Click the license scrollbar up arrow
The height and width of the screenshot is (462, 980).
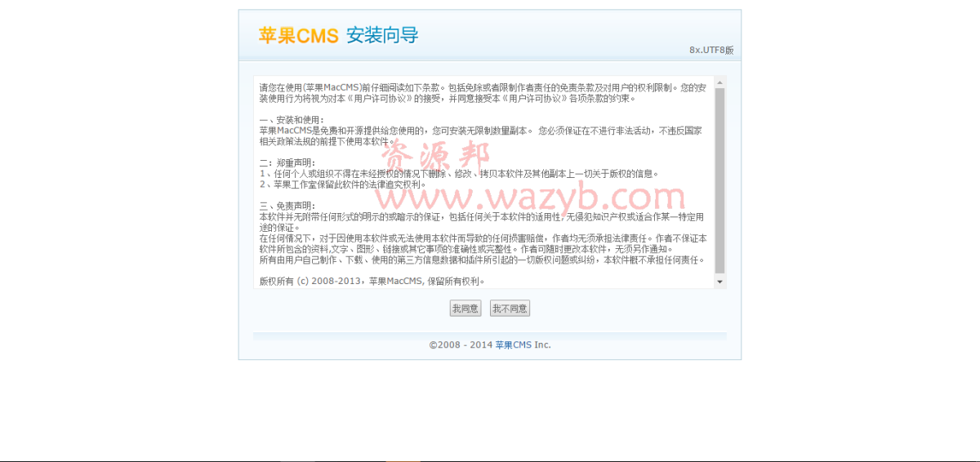(719, 82)
